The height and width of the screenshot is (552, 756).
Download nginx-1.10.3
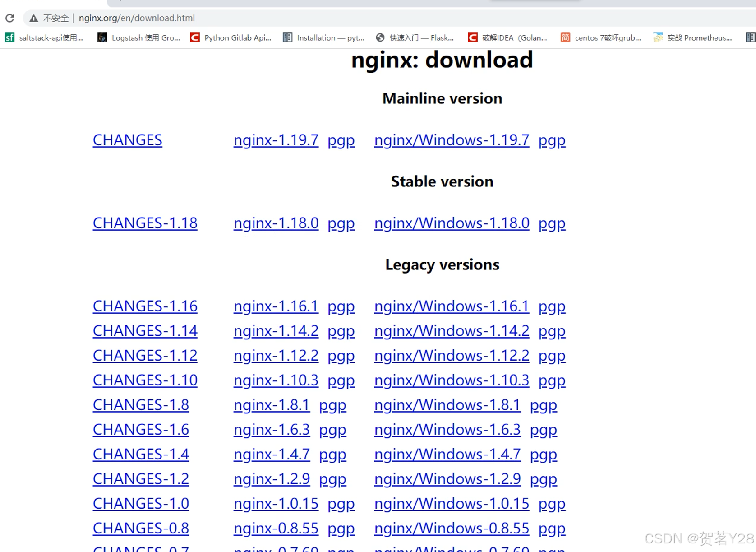click(x=276, y=380)
